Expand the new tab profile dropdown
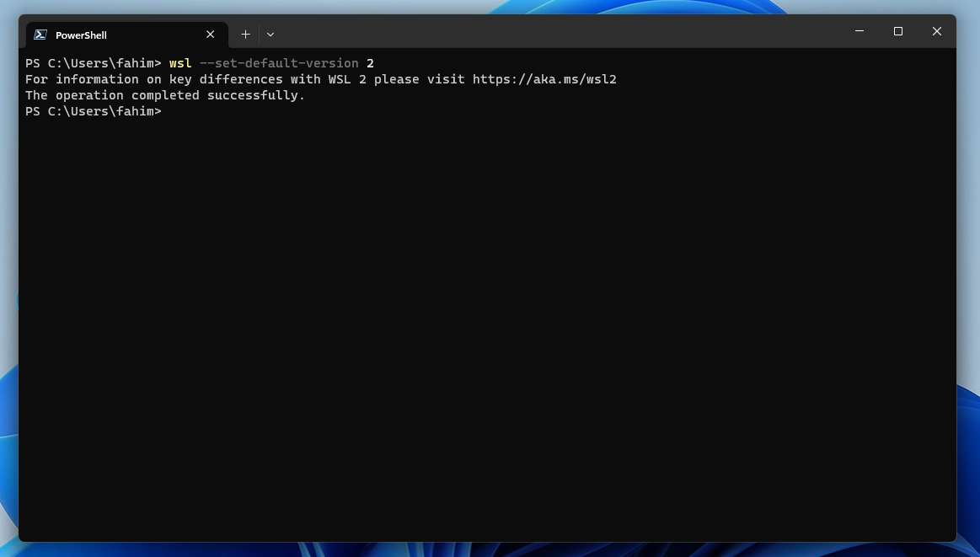This screenshot has height=557, width=980. click(270, 35)
